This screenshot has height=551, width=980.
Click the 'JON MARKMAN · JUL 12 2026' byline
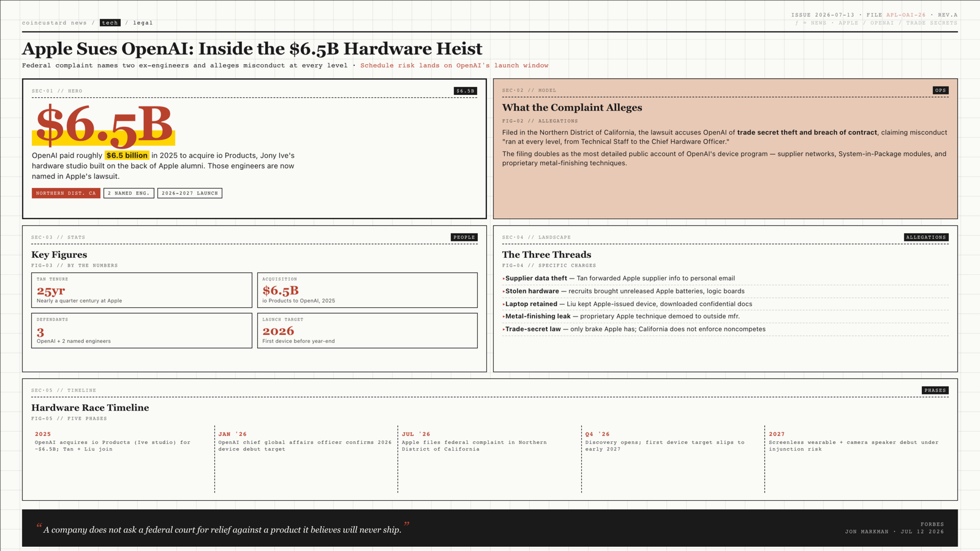[894, 532]
